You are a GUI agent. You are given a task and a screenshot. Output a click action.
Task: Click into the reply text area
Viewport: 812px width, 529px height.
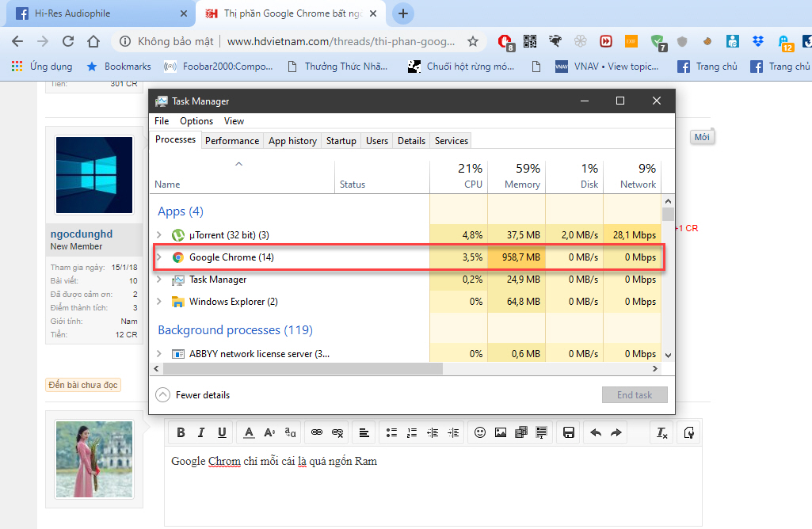[x=433, y=486]
